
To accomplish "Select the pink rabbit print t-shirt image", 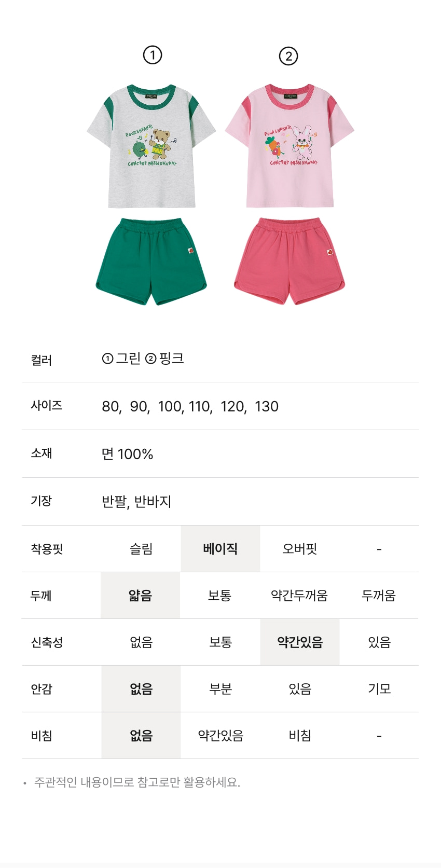I will click(290, 146).
